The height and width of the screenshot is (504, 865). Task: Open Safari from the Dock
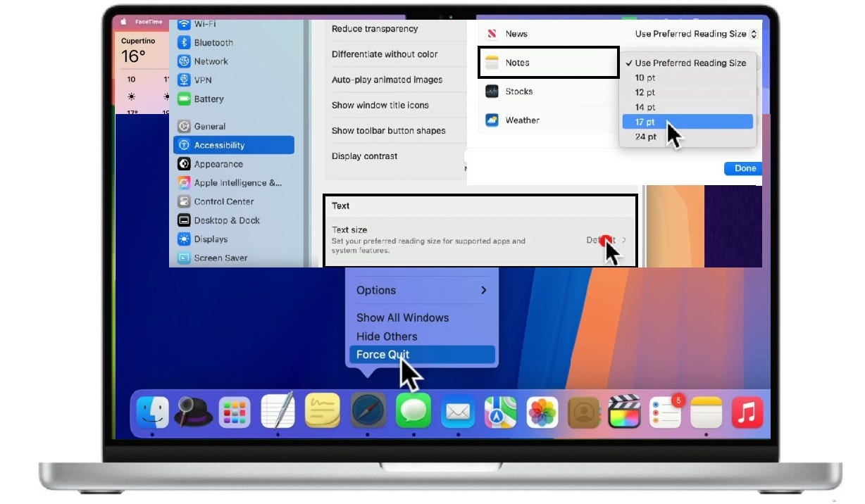368,413
